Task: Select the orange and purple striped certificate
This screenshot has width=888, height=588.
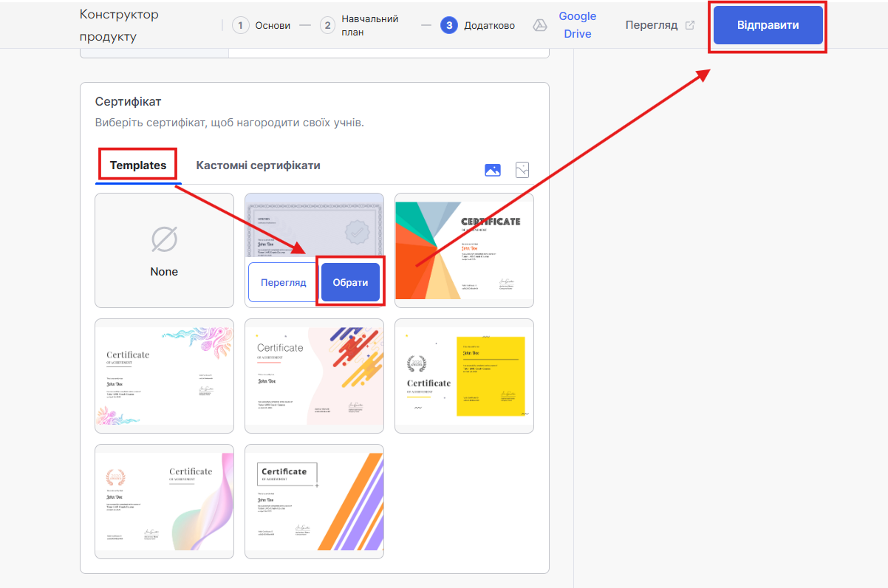Action: click(314, 502)
